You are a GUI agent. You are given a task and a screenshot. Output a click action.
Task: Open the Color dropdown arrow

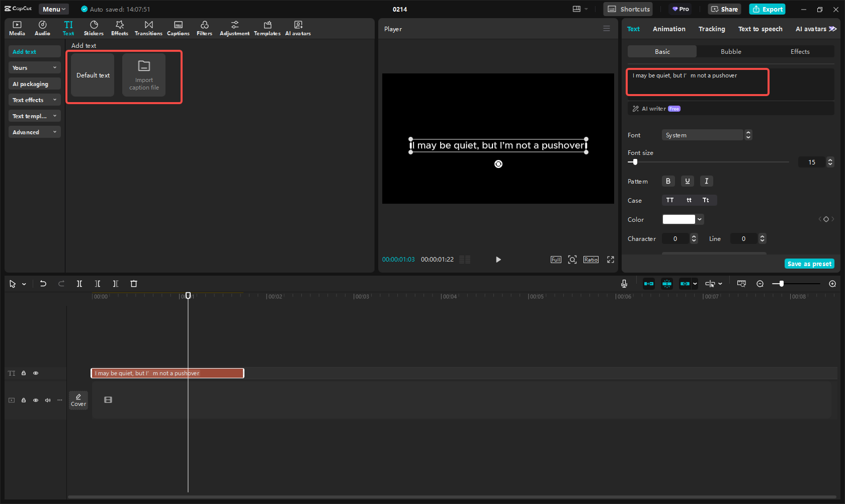click(700, 219)
